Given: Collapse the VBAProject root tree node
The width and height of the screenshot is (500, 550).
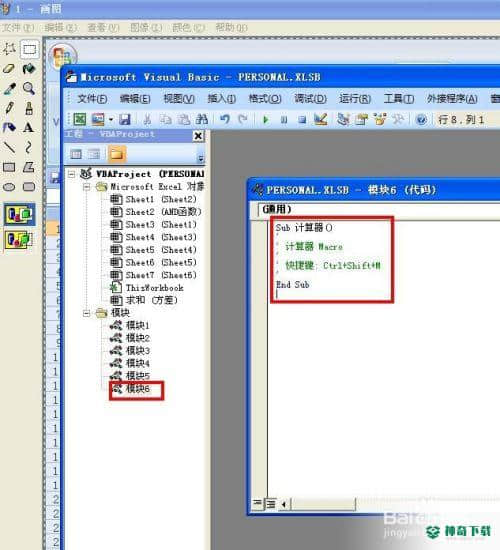Looking at the screenshot, I should pos(72,174).
